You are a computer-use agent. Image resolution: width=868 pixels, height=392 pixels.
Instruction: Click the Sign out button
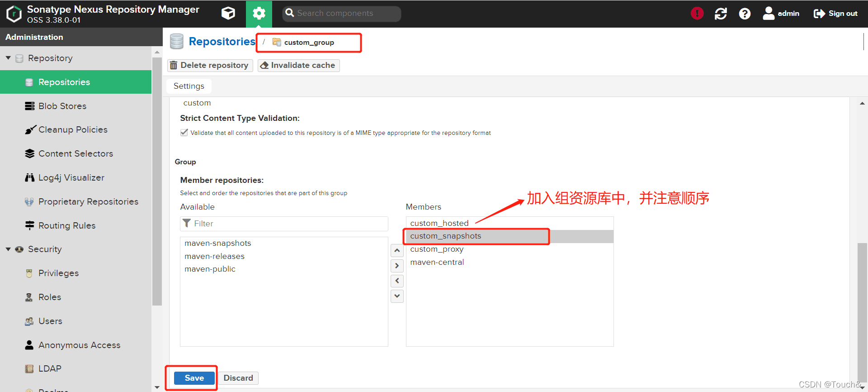835,14
